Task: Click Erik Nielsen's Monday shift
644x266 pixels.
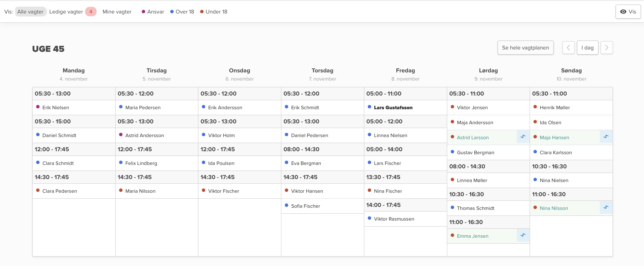Action: (x=56, y=108)
